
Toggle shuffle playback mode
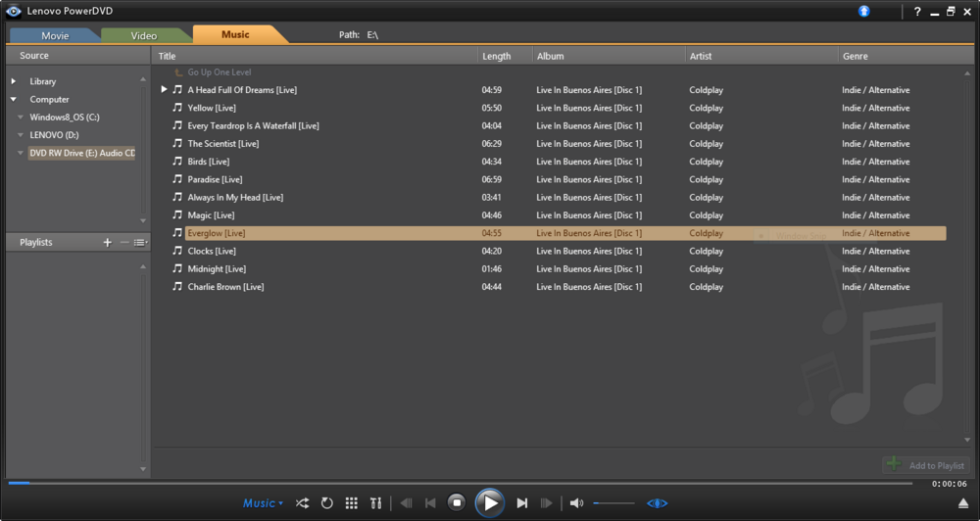tap(302, 503)
